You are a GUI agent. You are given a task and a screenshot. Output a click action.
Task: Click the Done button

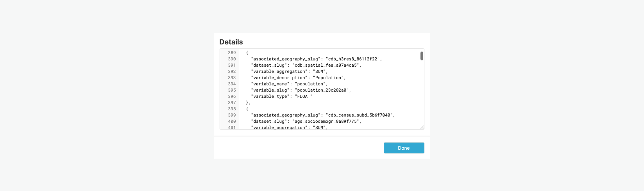404,148
